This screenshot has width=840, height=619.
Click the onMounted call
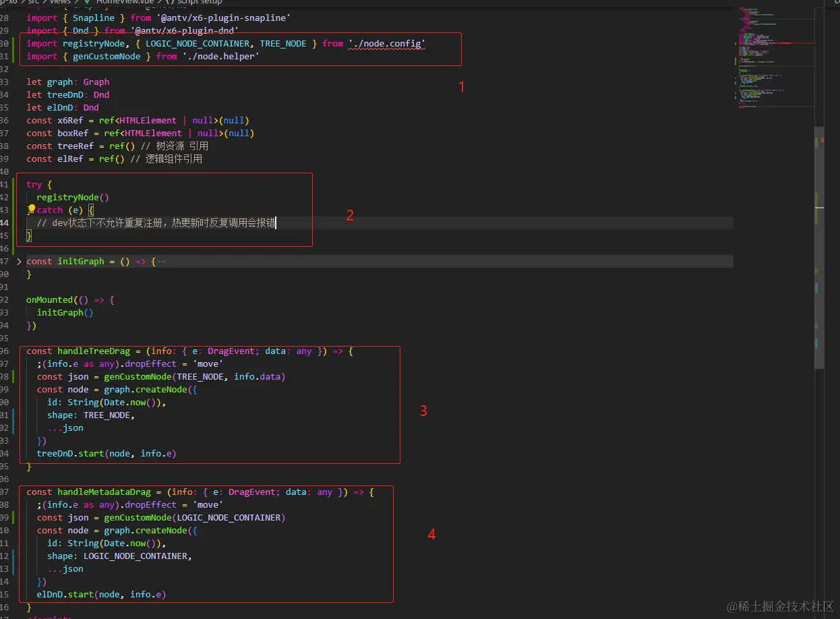50,299
